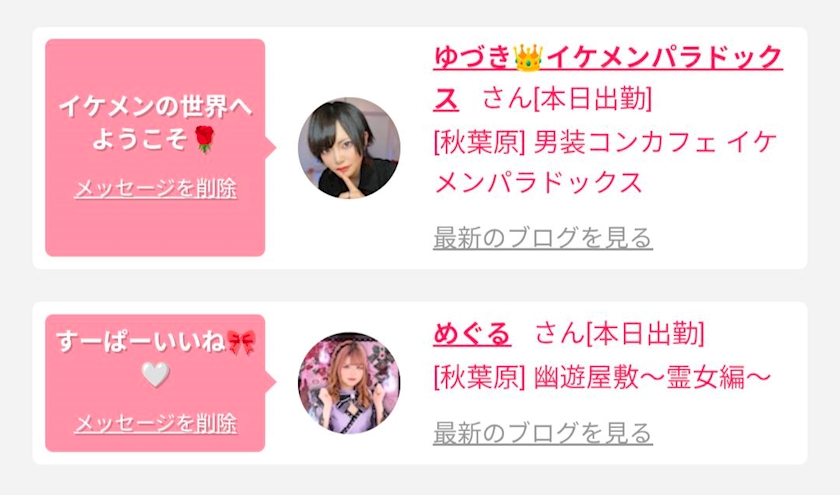Viewport: 840px width, 495px height.
Task: Click the pointer arrow of ゆづき's pink bubble
Action: tap(271, 148)
